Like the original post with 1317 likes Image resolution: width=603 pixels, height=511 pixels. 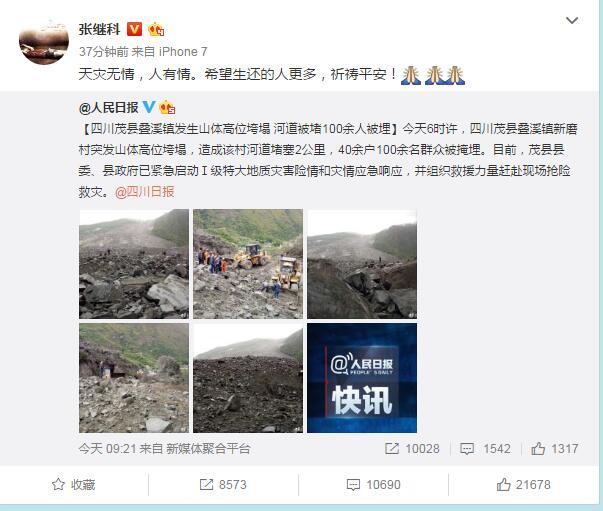pos(555,449)
